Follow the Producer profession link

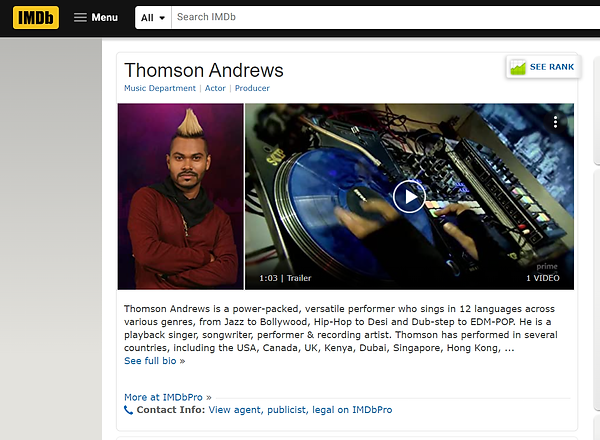(252, 88)
